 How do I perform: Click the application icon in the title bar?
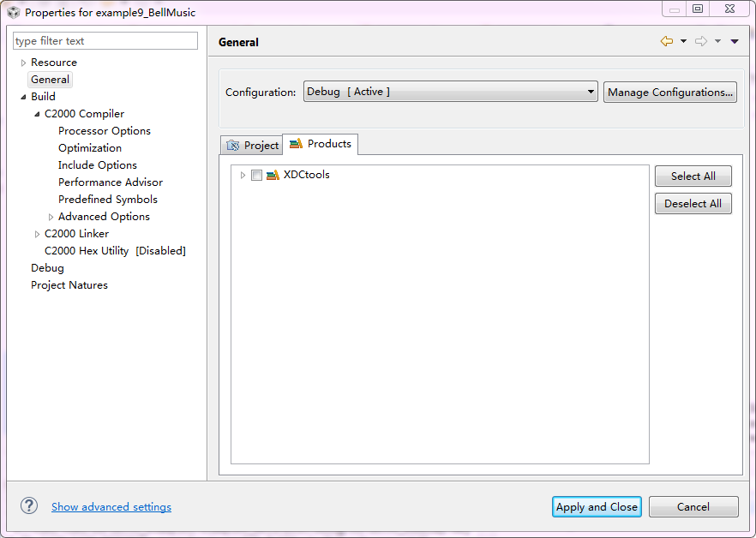coord(12,12)
